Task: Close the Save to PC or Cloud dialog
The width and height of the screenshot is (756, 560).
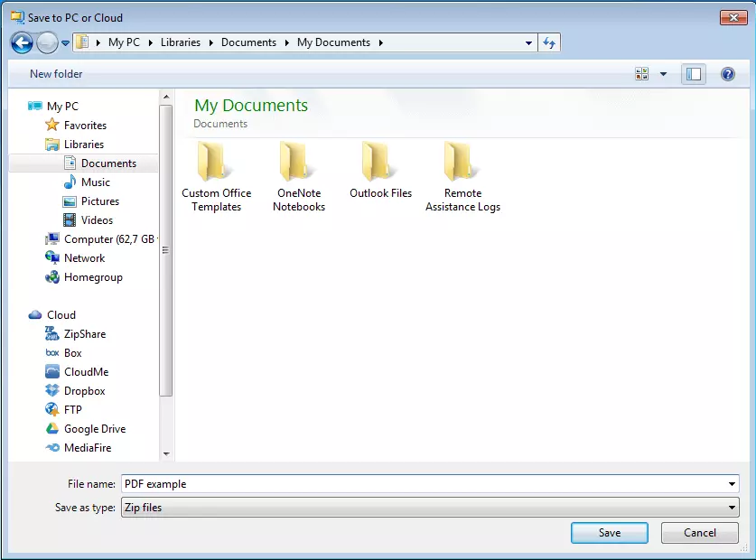Action: pos(733,18)
